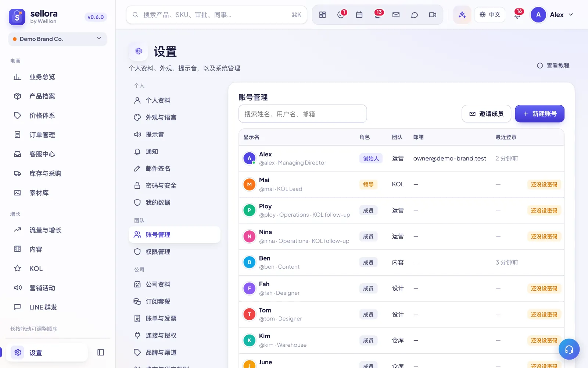Switch to 提示音 settings tab

(x=174, y=134)
